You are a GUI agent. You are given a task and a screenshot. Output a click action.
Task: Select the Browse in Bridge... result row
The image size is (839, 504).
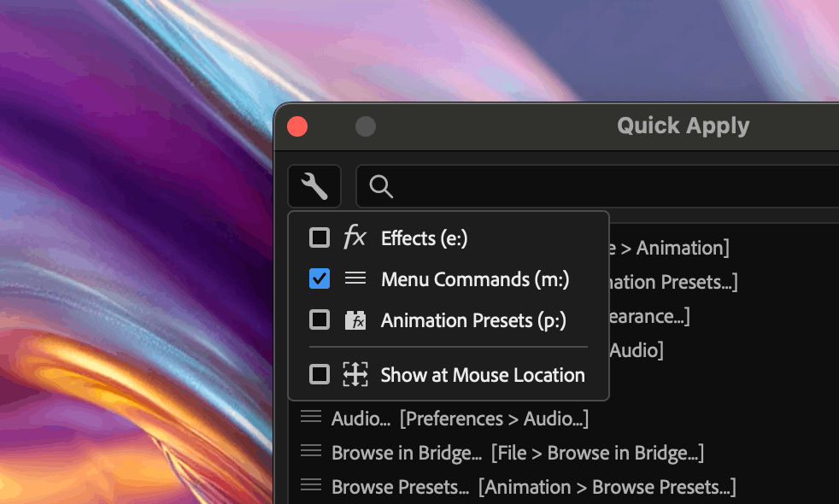coord(518,453)
